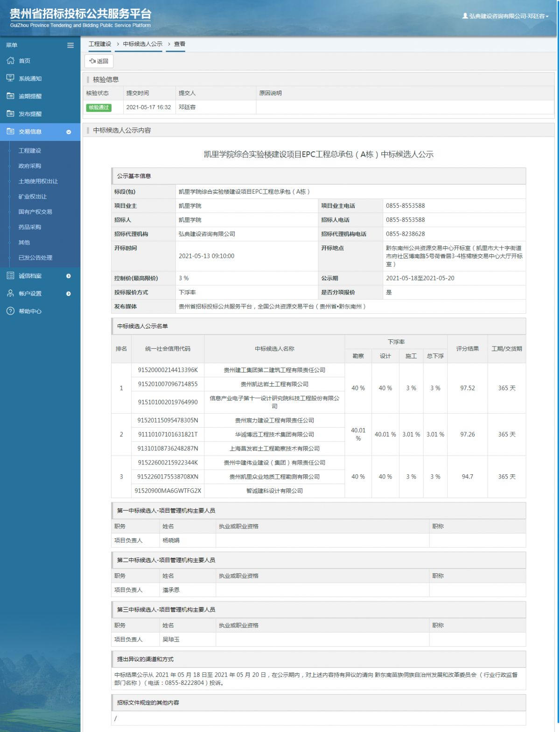The image size is (560, 732).
Task: Click 查看 breadcrumb item
Action: pyautogui.click(x=180, y=44)
